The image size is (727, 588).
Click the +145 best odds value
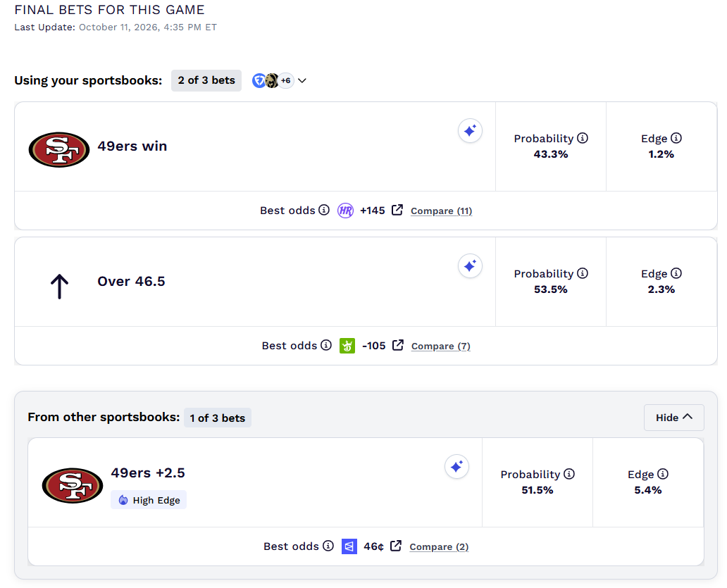point(373,211)
